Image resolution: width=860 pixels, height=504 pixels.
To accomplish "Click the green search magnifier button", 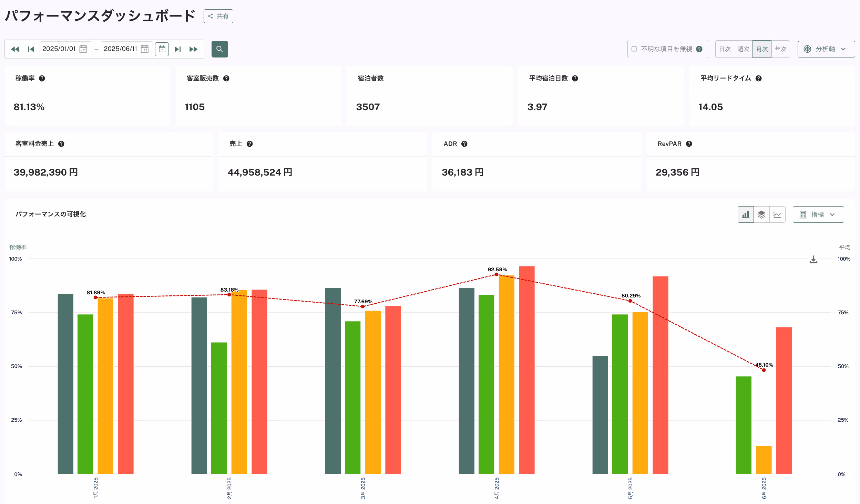I will [x=219, y=49].
